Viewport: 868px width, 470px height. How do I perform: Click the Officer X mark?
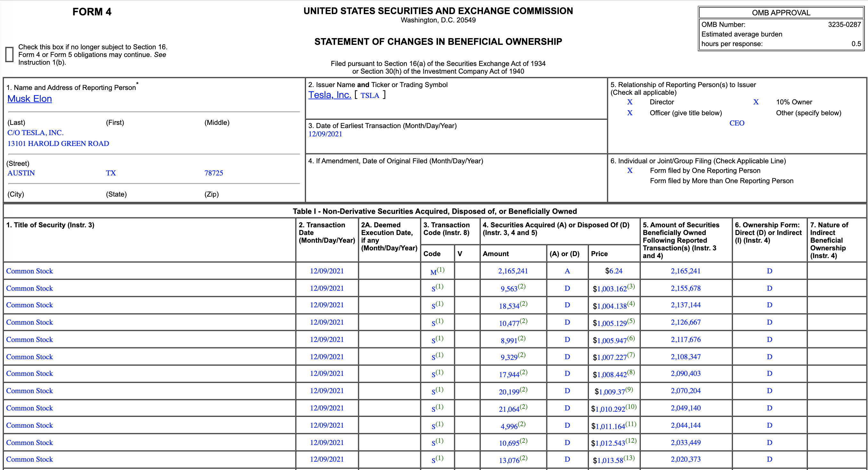[630, 113]
